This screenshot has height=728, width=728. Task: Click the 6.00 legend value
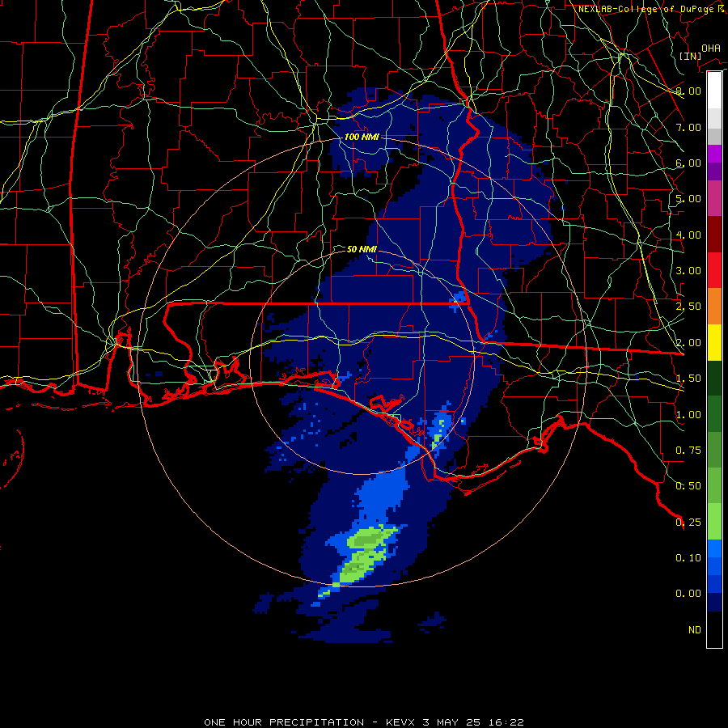[688, 163]
